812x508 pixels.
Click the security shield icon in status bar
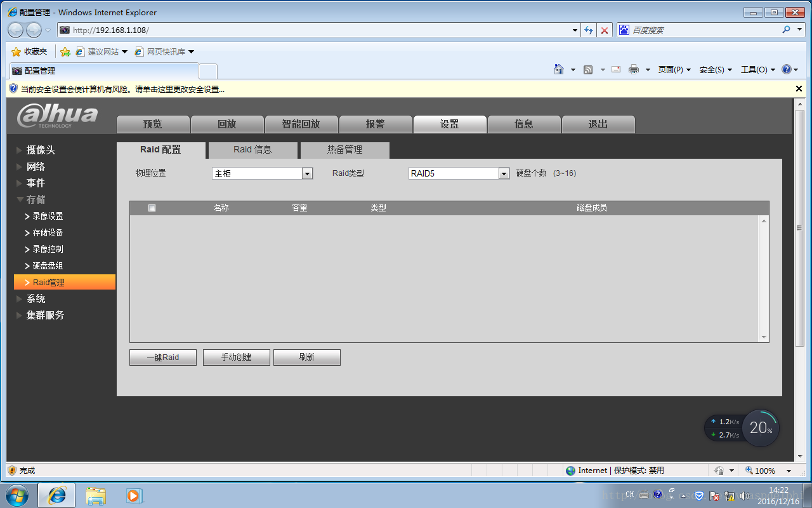12,471
